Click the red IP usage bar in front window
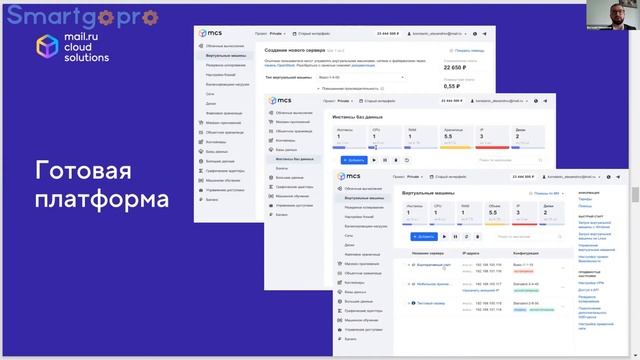640x360 pixels. tap(524, 224)
